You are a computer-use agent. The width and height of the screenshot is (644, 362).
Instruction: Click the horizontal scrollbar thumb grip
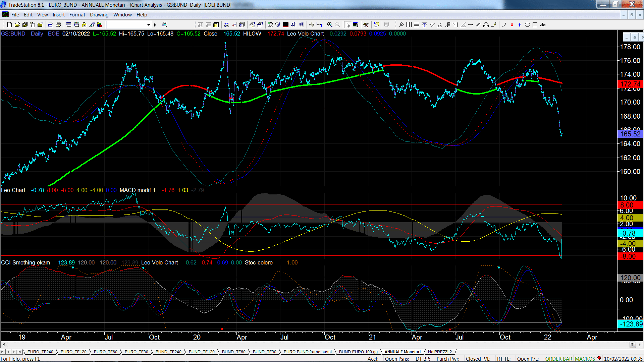(x=633, y=345)
